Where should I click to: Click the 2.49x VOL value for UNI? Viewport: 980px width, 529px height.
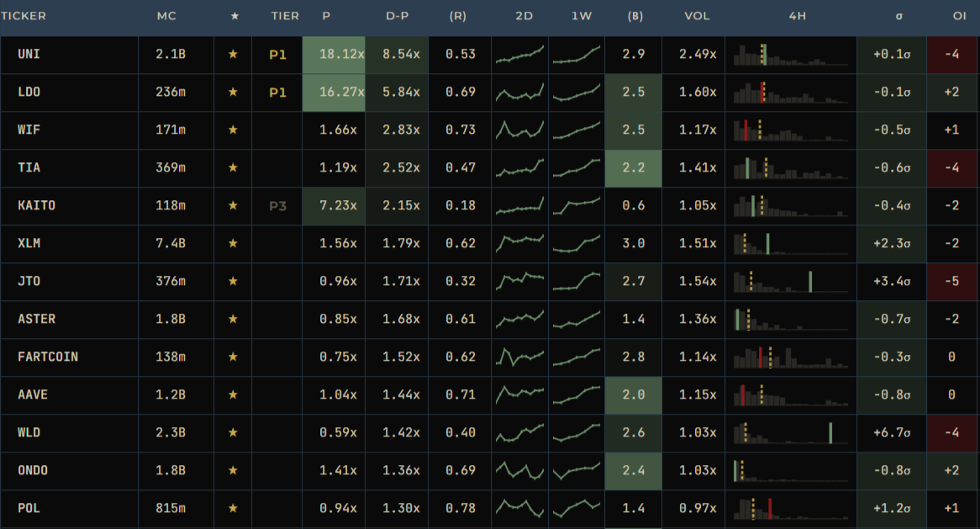pos(698,55)
